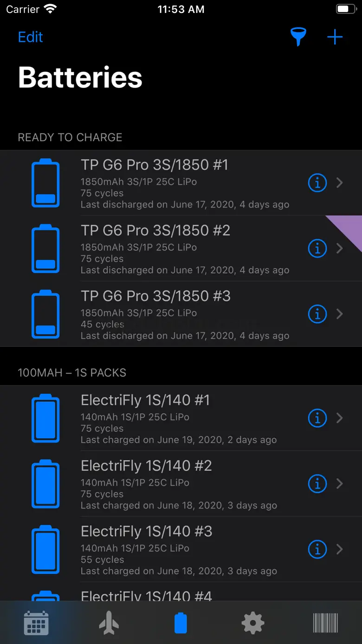Screen dimensions: 362x644
Task: Tap battery icon of ElectriFly 1S/140 #2
Action: [45, 483]
